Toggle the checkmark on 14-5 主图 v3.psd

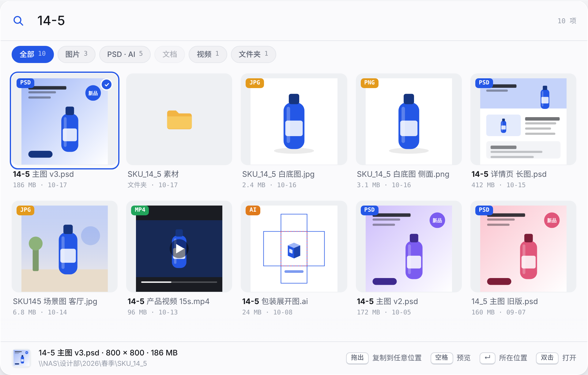[x=107, y=84]
